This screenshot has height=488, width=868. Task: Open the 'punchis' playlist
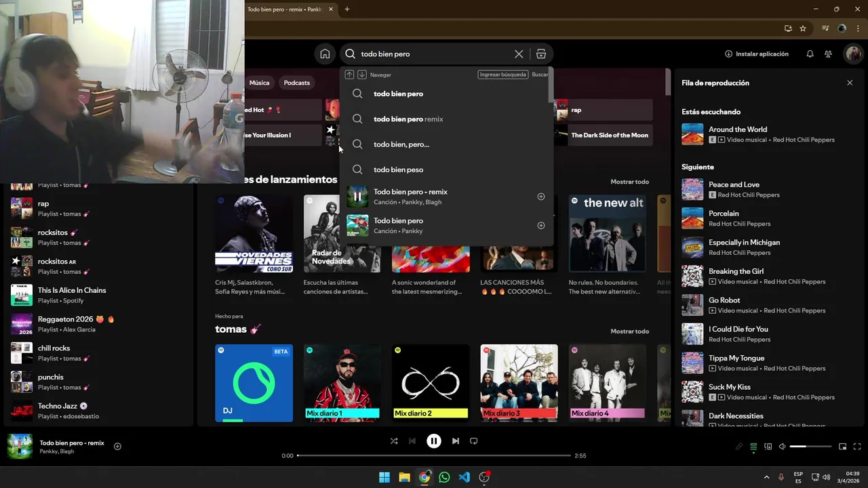point(98,382)
